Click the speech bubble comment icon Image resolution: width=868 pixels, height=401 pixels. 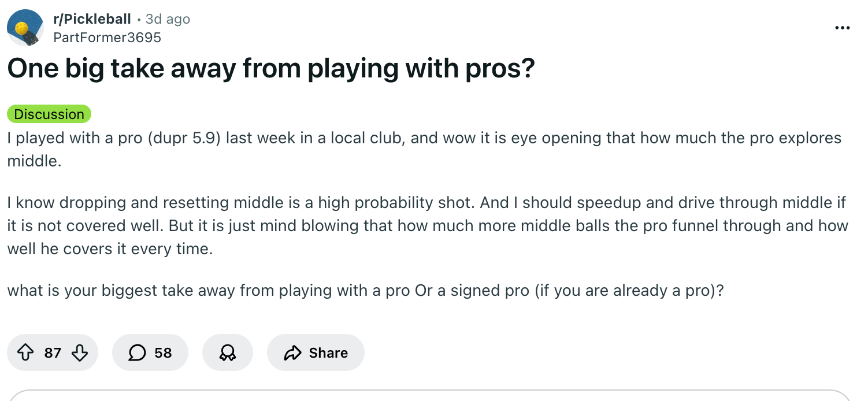(x=137, y=352)
